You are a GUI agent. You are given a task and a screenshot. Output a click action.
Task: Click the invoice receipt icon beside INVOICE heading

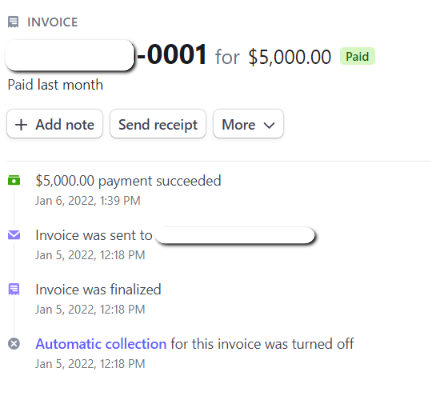[13, 22]
